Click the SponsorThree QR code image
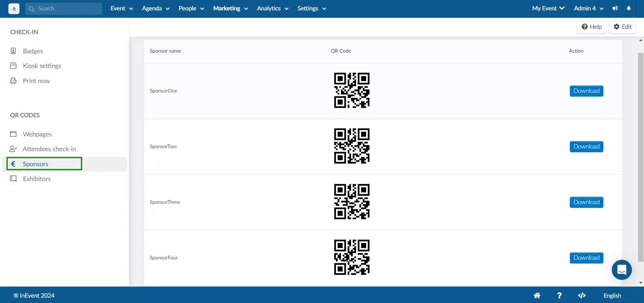The image size is (644, 303). (x=352, y=202)
